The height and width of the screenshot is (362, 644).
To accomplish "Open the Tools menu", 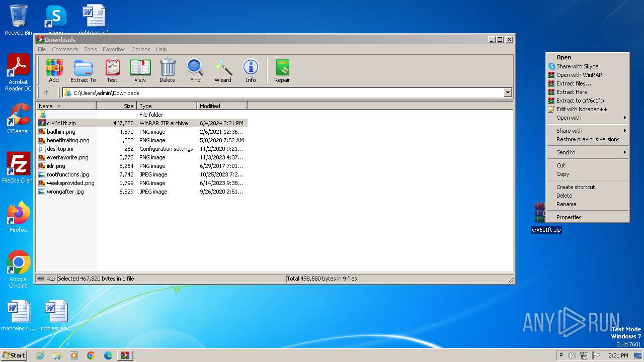I will pos(91,49).
